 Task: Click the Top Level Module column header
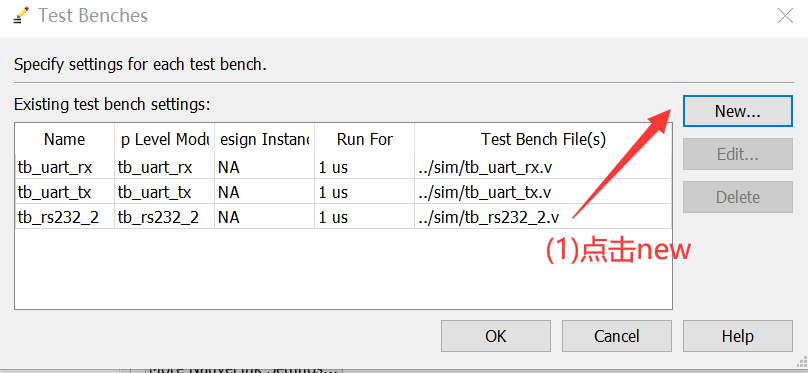point(164,139)
